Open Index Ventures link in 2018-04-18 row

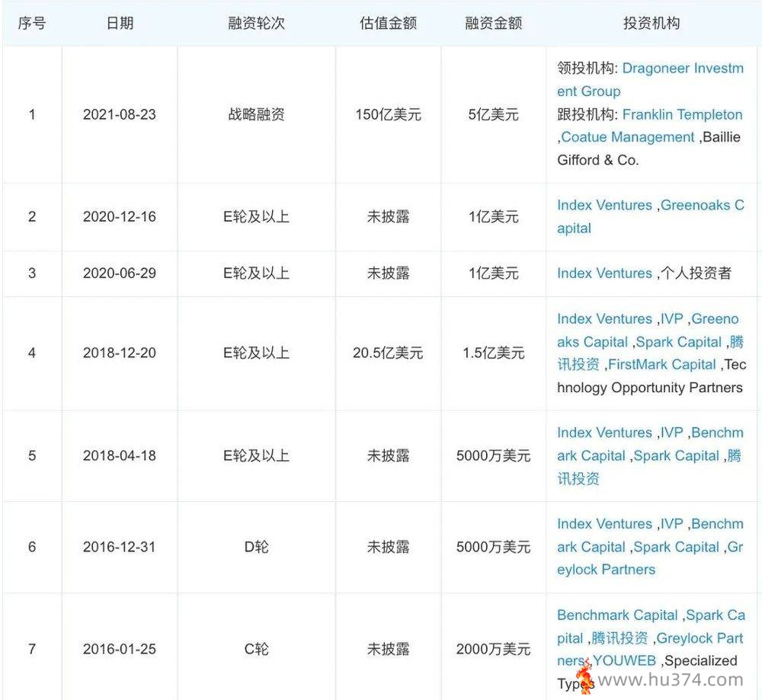(604, 433)
